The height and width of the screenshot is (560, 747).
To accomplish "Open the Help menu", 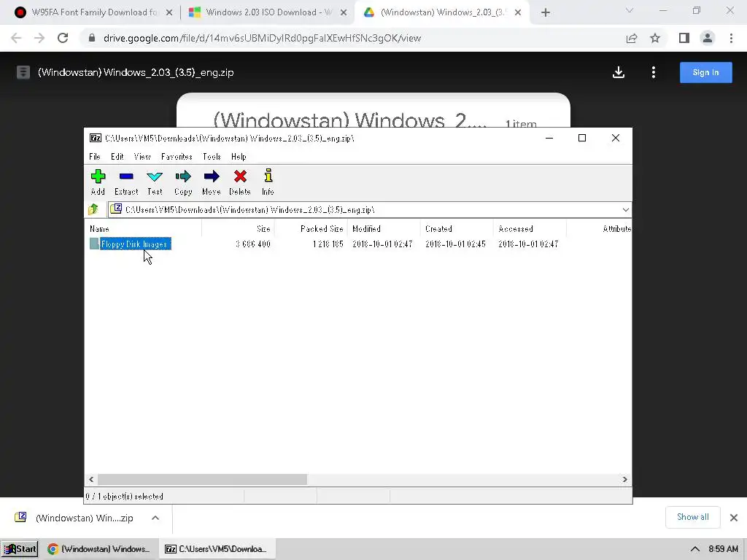I will tap(239, 157).
